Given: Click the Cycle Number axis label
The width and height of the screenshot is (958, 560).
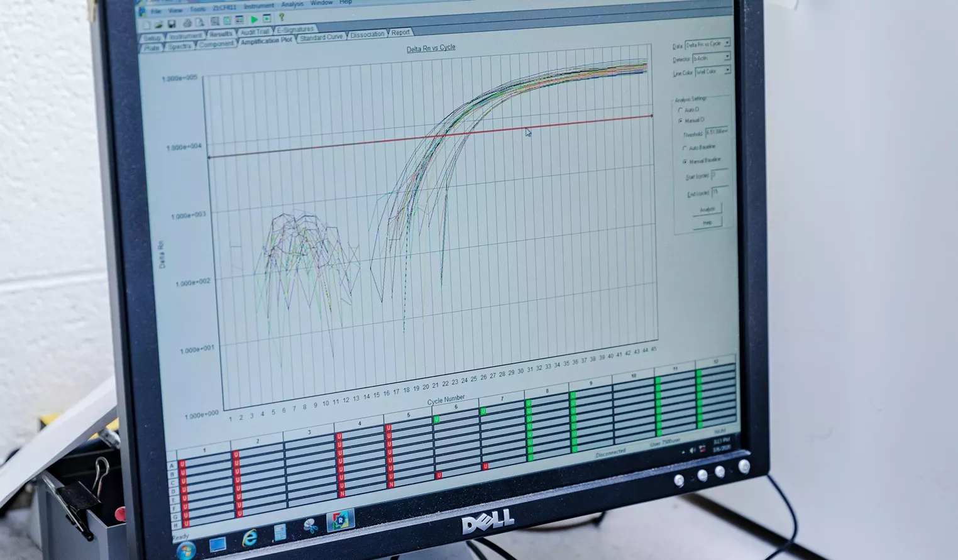Looking at the screenshot, I should 446,400.
